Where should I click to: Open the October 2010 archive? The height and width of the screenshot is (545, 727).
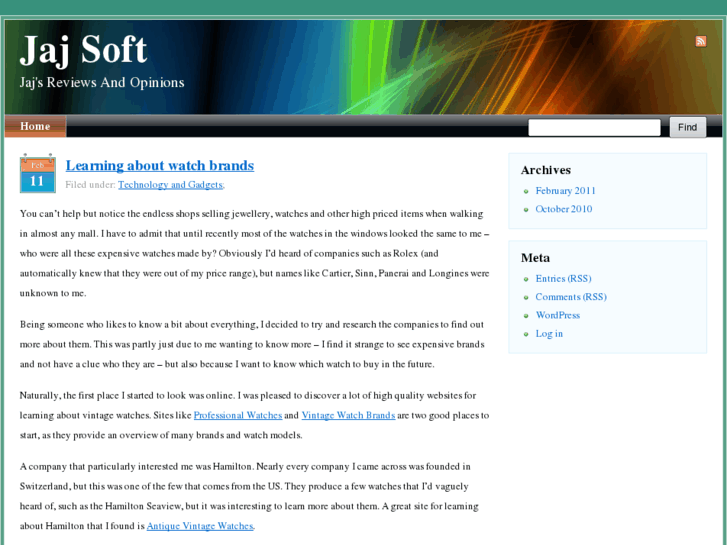(x=564, y=209)
